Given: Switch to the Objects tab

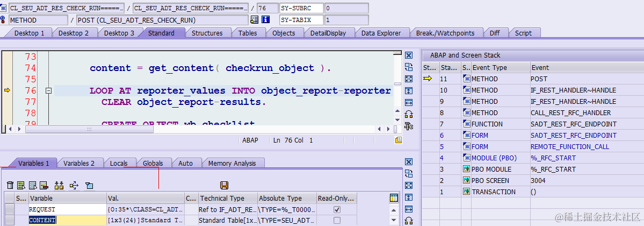Looking at the screenshot, I should (x=284, y=33).
